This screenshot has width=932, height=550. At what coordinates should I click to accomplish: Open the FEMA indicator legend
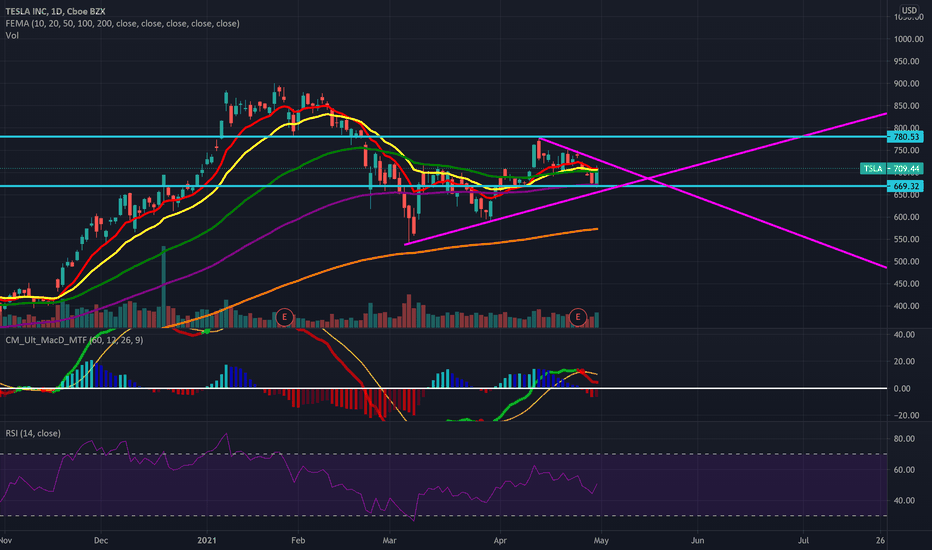coord(122,23)
